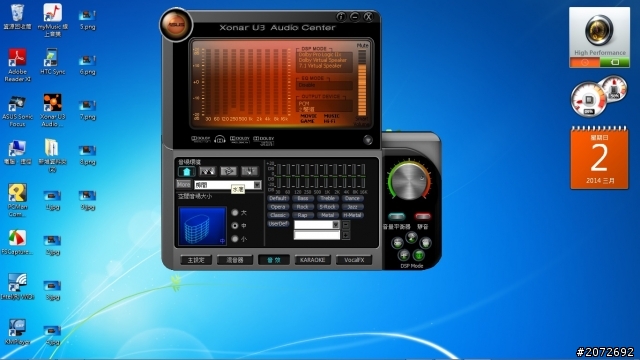Click the plus button beside preset name field

[346, 235]
